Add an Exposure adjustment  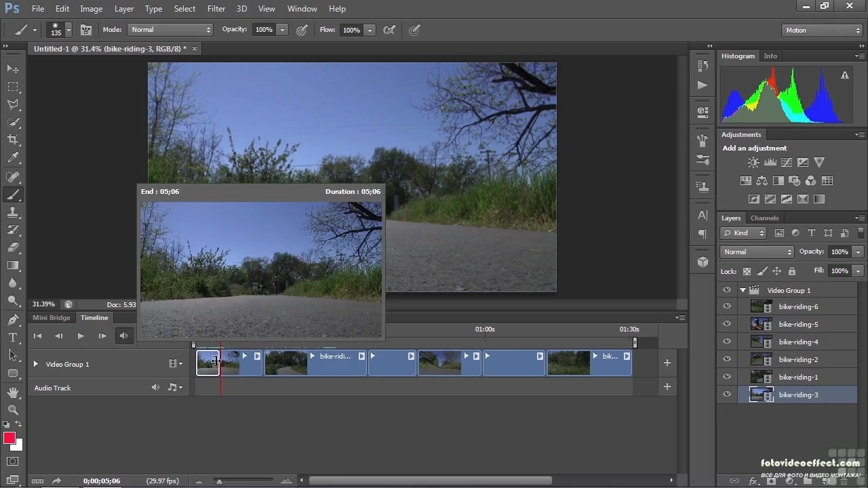point(803,163)
